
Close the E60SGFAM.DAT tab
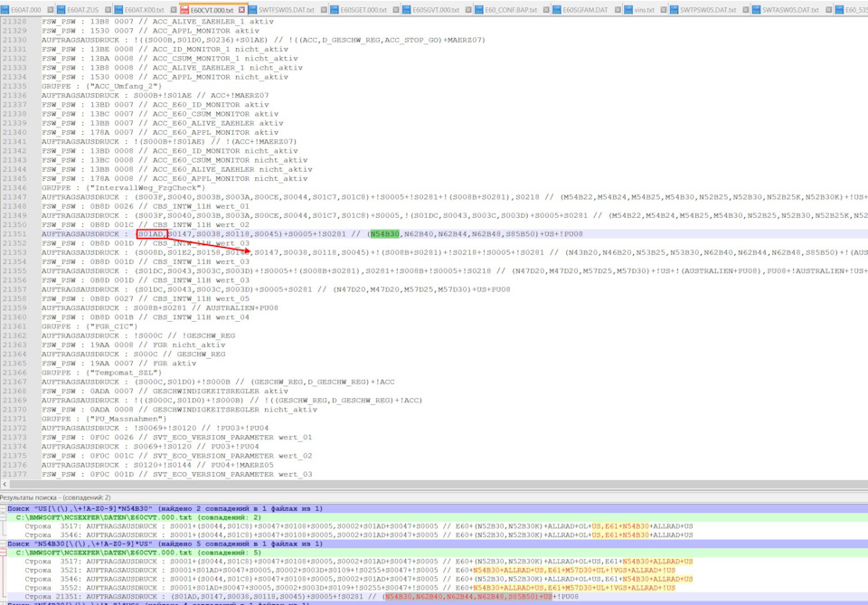tap(618, 10)
